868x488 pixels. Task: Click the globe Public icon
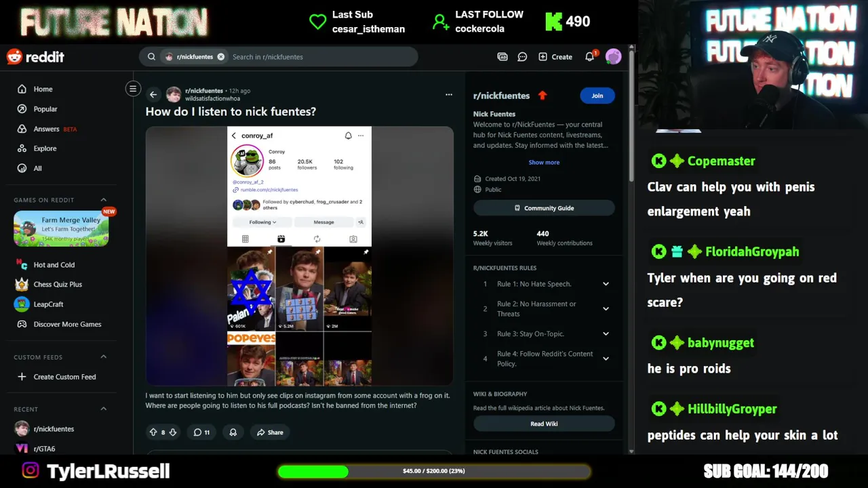tap(477, 190)
